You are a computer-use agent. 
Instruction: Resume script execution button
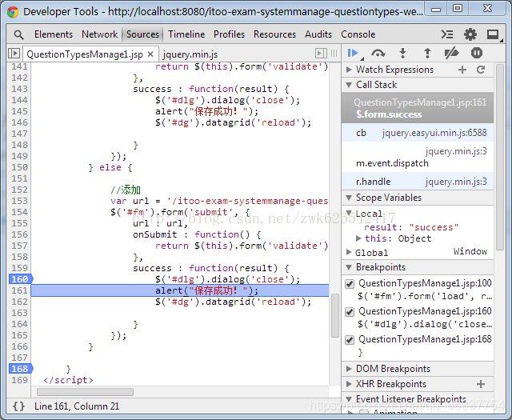tap(353, 53)
